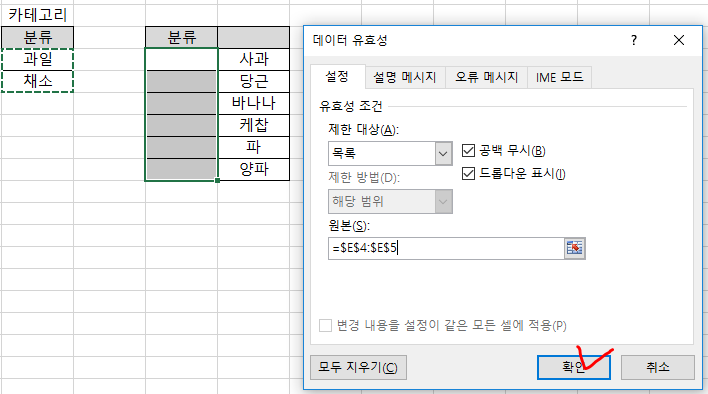This screenshot has height=394, width=708.
Task: Click the range selector icon in 원본 field
Action: [x=574, y=248]
